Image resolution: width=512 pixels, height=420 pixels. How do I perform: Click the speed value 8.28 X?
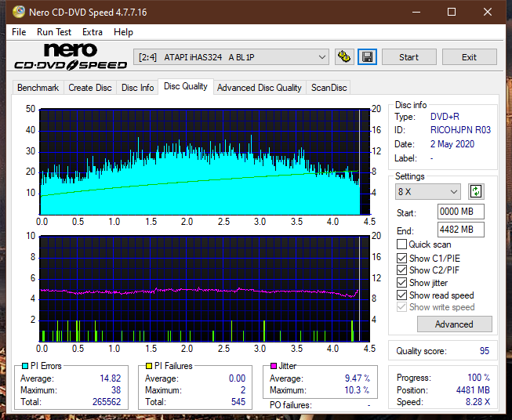coord(478,402)
